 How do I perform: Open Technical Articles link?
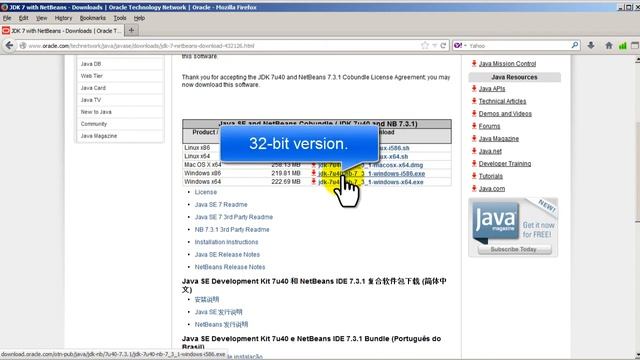[x=502, y=101]
